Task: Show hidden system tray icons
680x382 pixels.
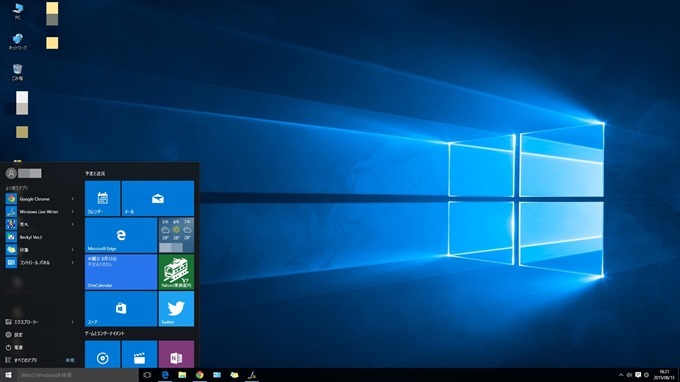Action: tap(621, 375)
